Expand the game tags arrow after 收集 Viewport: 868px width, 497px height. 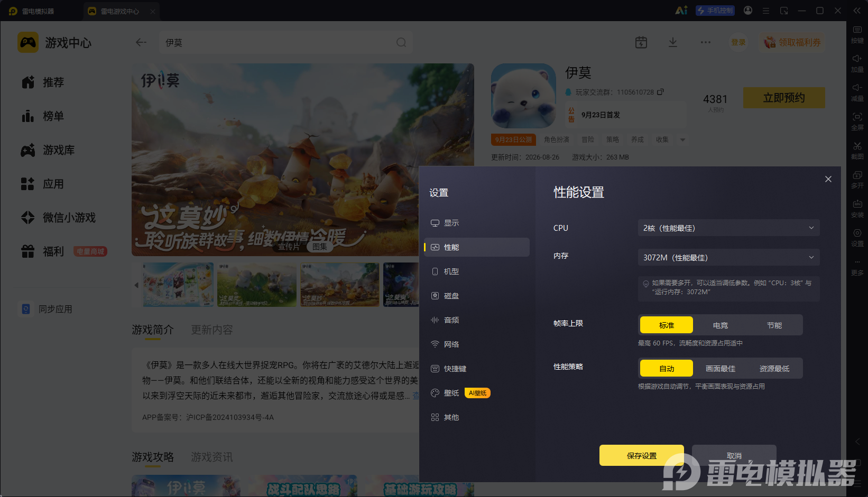pos(682,140)
